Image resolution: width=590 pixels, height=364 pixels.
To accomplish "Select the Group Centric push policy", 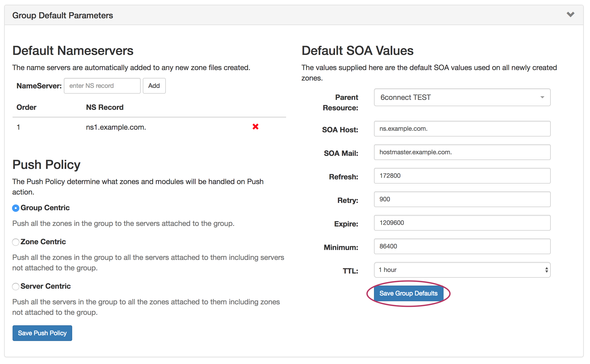I will click(16, 208).
